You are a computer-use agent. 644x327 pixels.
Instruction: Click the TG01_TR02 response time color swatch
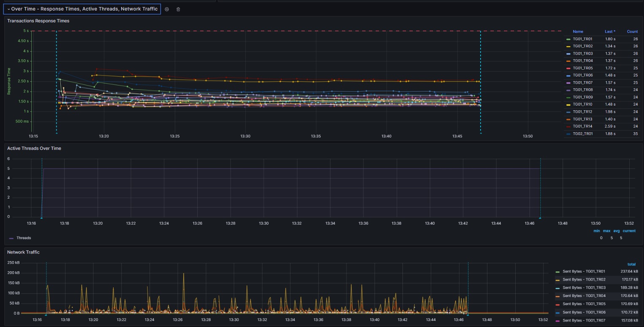tap(568, 46)
